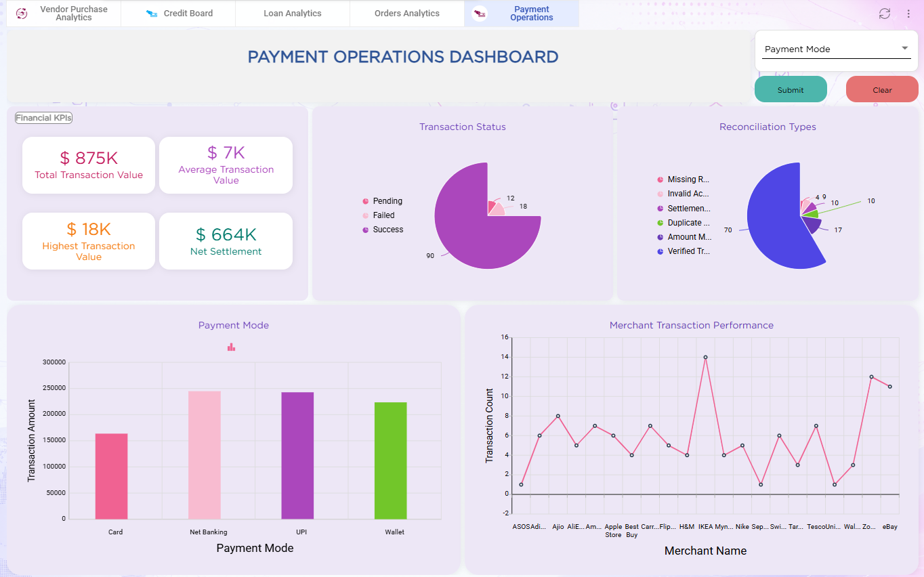Screen dimensions: 924x577
Task: Click the Net Settlement KPI card
Action: click(226, 241)
